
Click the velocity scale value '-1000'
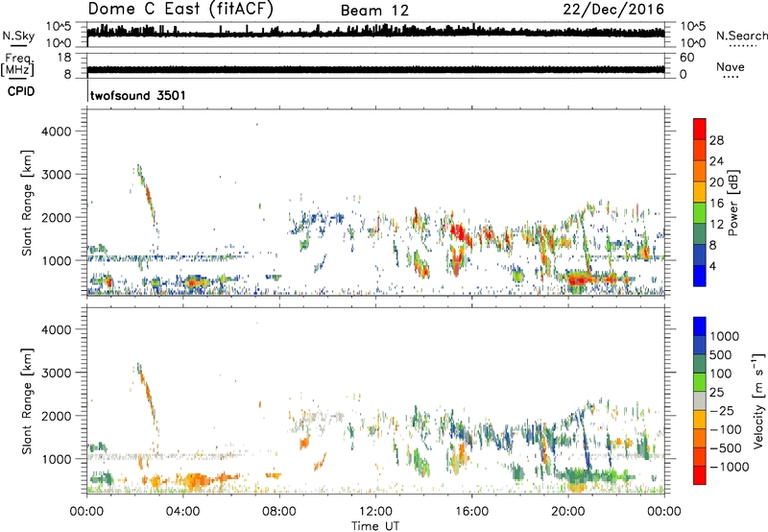click(x=730, y=467)
